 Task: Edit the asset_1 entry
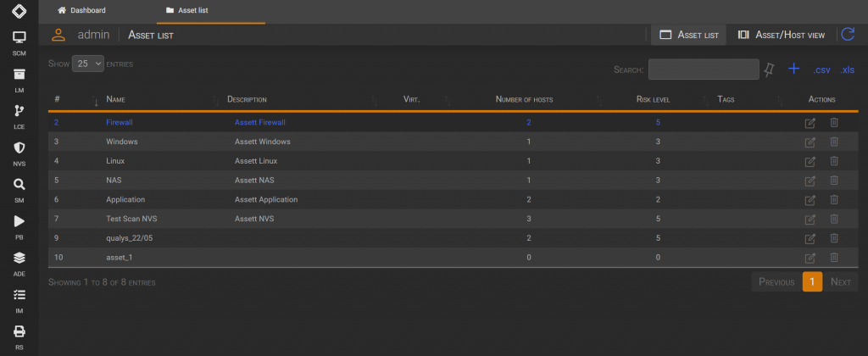[x=810, y=258]
